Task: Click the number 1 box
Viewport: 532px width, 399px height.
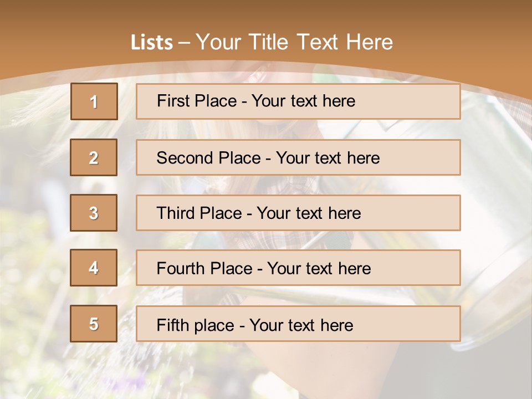Action: [x=94, y=101]
